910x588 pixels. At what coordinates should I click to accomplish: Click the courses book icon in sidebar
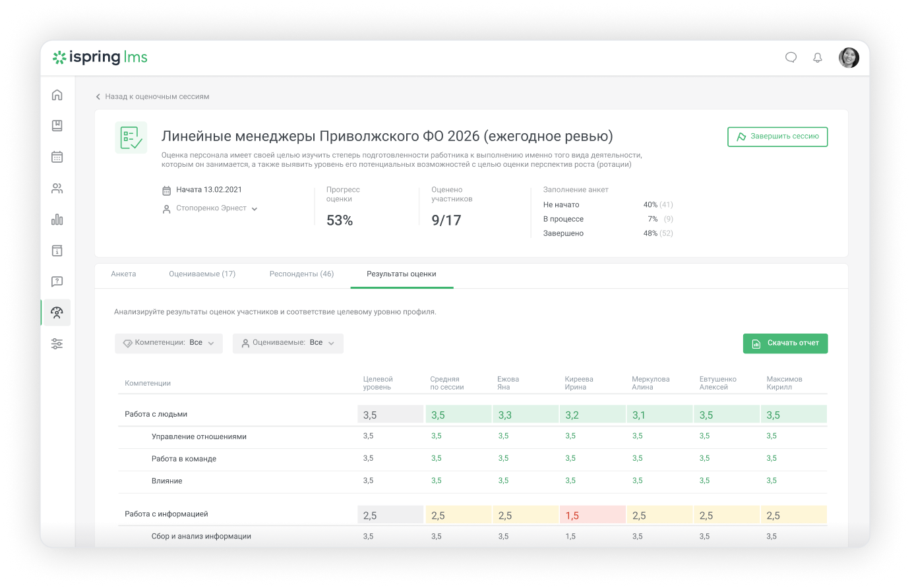(x=57, y=126)
